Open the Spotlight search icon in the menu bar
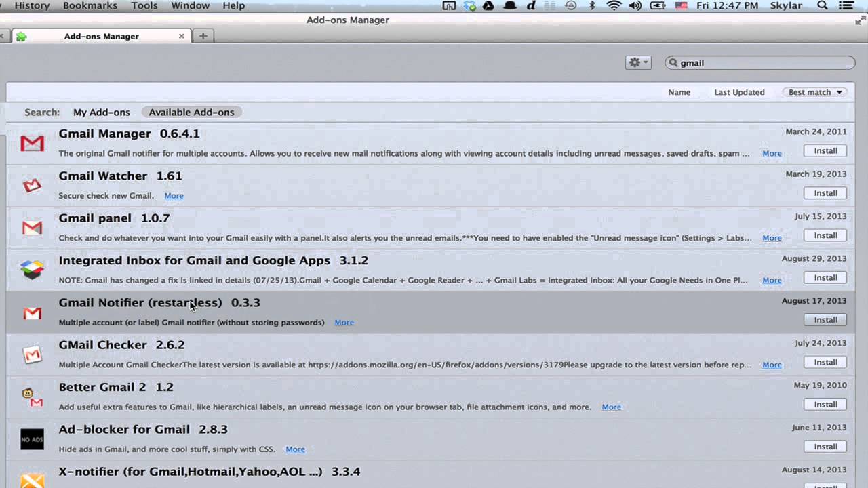 click(x=823, y=5)
